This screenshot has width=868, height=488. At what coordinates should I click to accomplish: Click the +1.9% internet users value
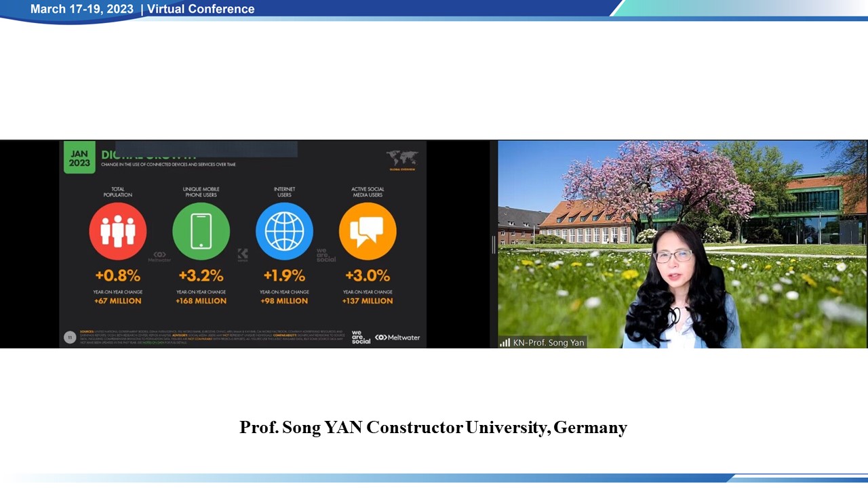point(284,276)
